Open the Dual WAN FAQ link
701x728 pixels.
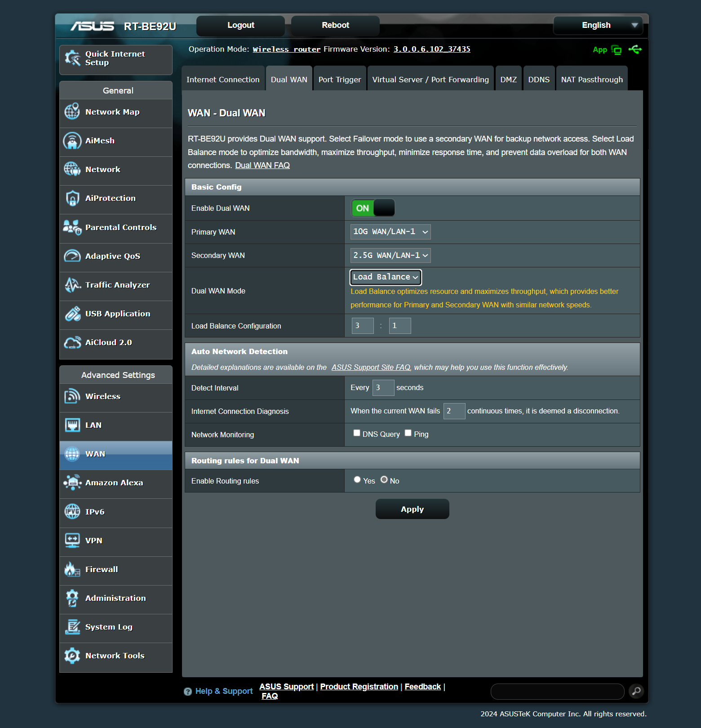click(262, 165)
